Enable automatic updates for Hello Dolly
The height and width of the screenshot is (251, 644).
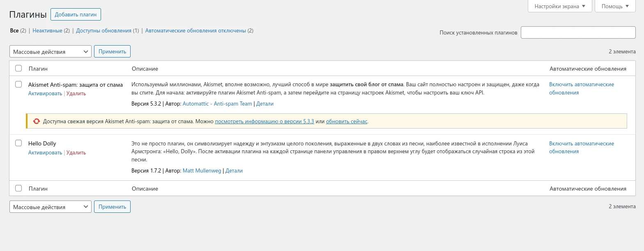pyautogui.click(x=581, y=147)
